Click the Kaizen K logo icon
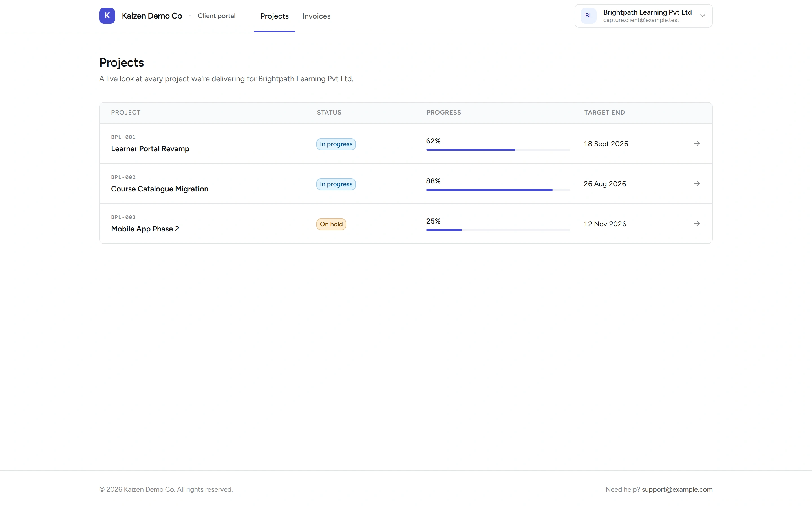The image size is (812, 508). [x=107, y=16]
